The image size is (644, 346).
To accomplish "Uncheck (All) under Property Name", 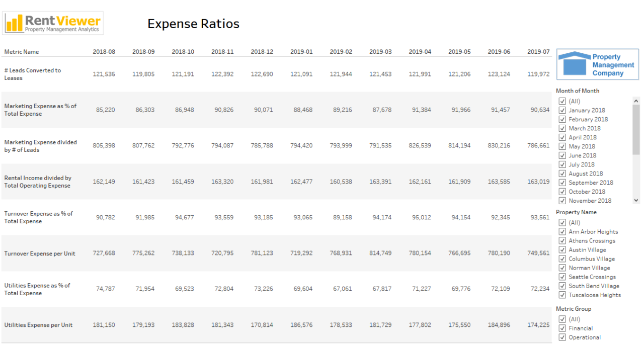I will point(562,222).
